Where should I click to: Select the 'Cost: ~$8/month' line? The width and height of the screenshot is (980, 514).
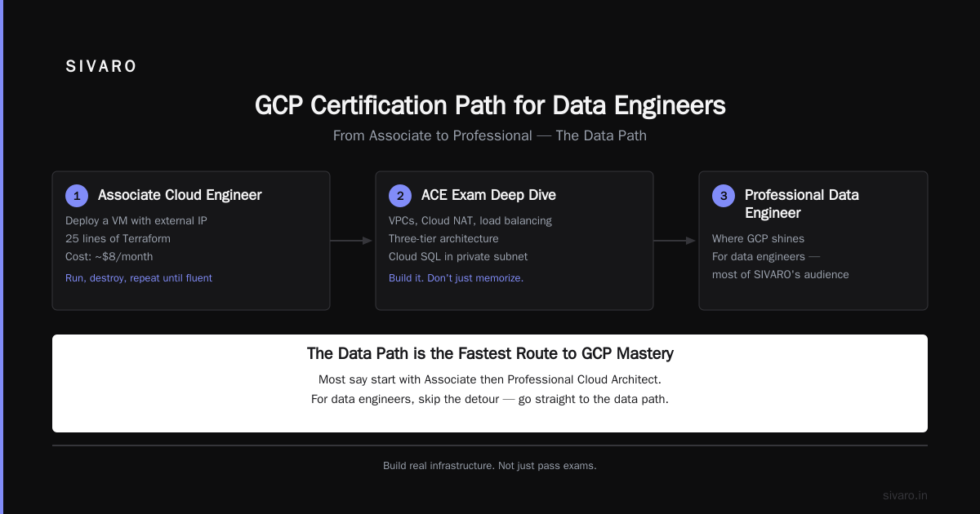click(x=109, y=256)
